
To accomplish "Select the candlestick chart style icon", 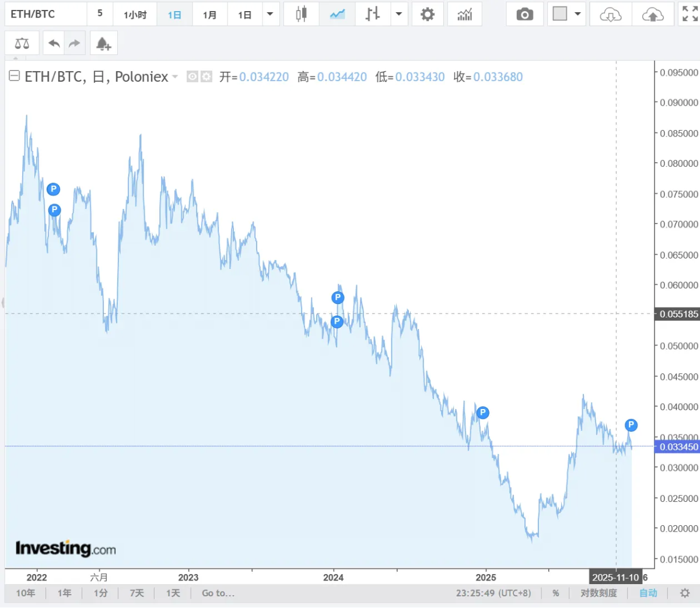I will (301, 14).
